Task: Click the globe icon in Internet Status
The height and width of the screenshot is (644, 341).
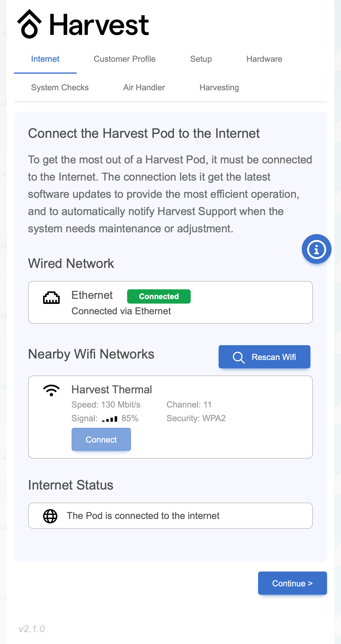Action: (50, 516)
